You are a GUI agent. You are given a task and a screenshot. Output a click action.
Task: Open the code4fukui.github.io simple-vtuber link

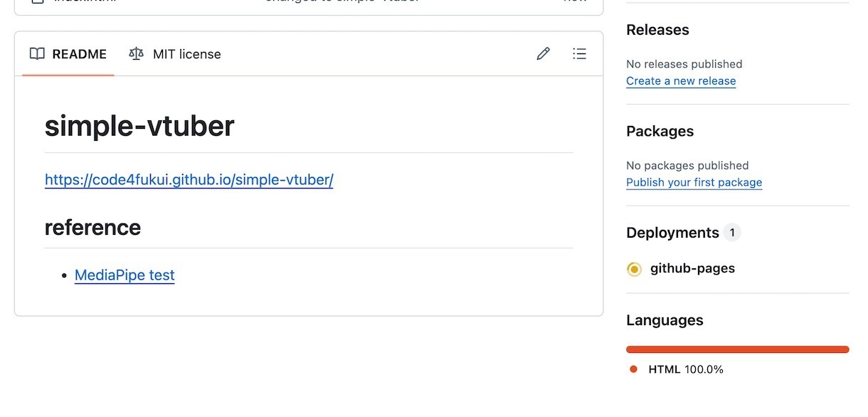click(189, 179)
